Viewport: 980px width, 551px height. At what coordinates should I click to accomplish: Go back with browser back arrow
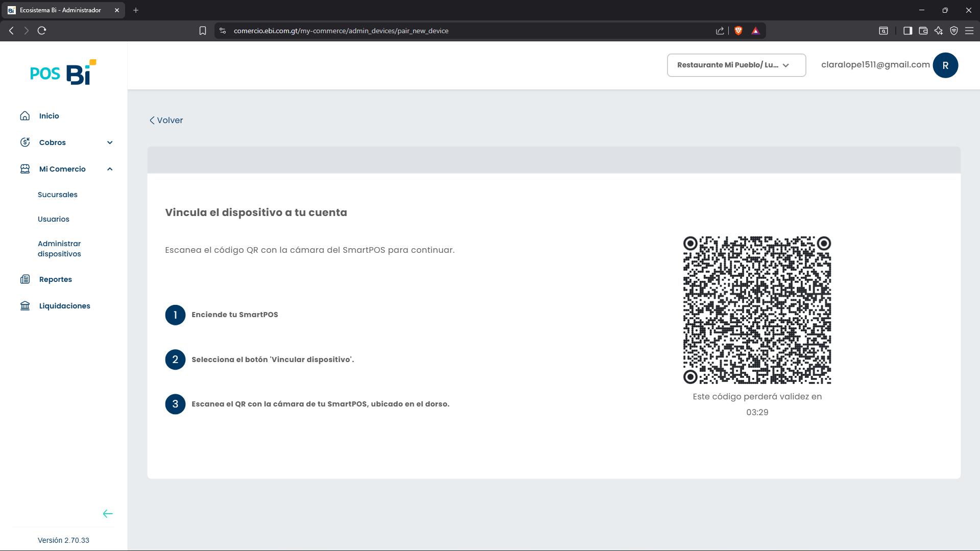11,31
